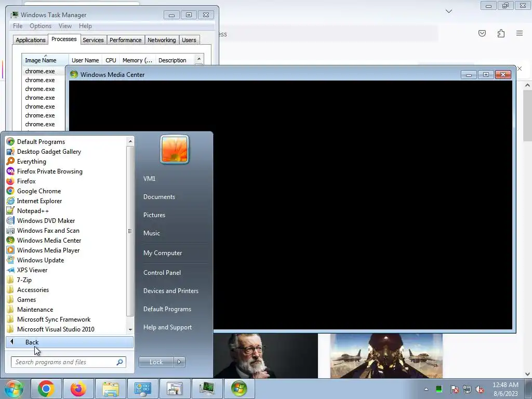The height and width of the screenshot is (399, 532).
Task: Open Documents from the Start menu
Action: [159, 197]
